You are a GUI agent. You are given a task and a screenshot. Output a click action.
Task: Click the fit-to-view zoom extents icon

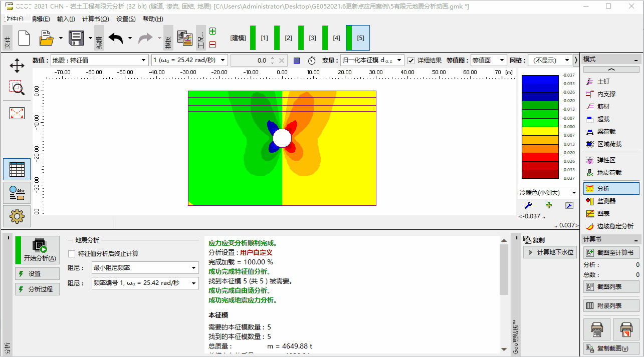[17, 113]
